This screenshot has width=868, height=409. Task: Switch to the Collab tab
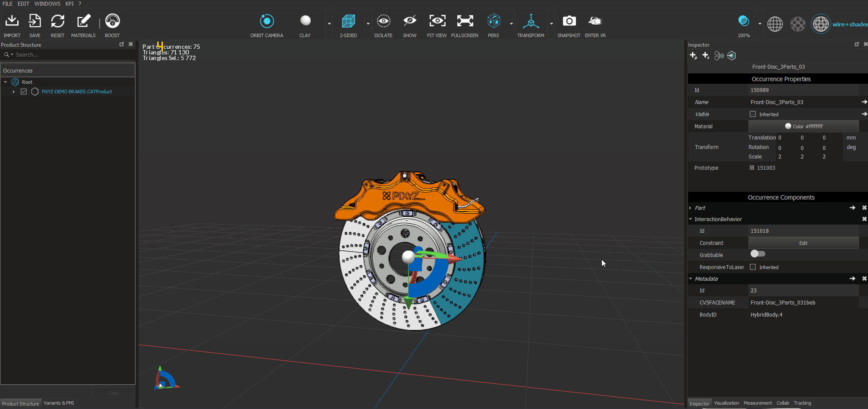pyautogui.click(x=783, y=403)
